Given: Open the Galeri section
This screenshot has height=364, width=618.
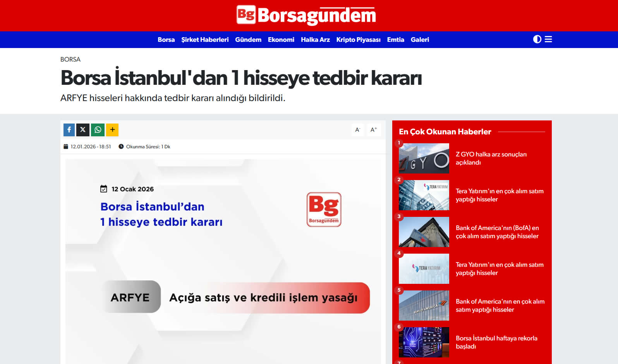Looking at the screenshot, I should pyautogui.click(x=420, y=40).
